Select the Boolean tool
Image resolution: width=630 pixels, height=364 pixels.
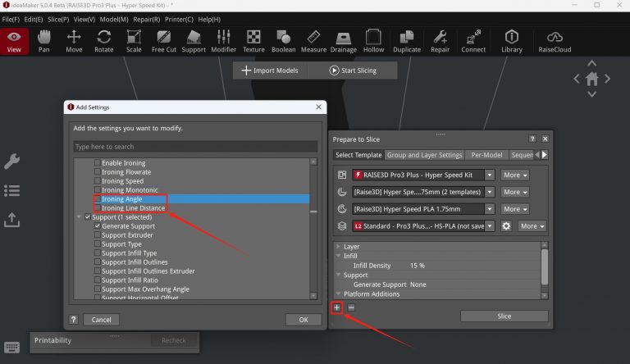pyautogui.click(x=283, y=41)
